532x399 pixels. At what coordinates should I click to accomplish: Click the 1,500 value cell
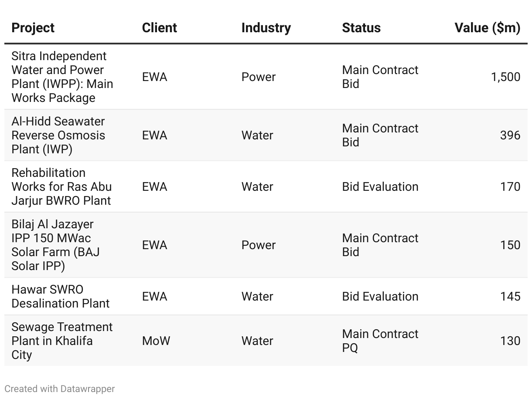point(505,77)
